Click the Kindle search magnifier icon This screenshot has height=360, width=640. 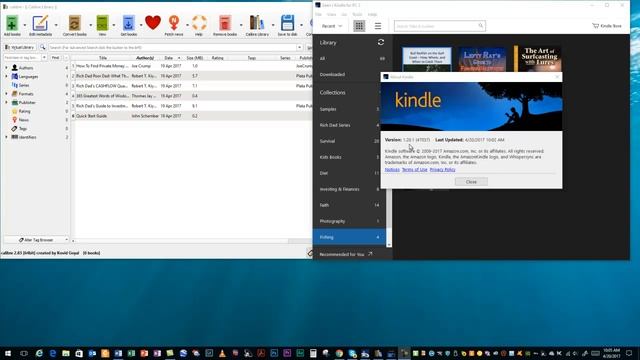[x=480, y=26]
